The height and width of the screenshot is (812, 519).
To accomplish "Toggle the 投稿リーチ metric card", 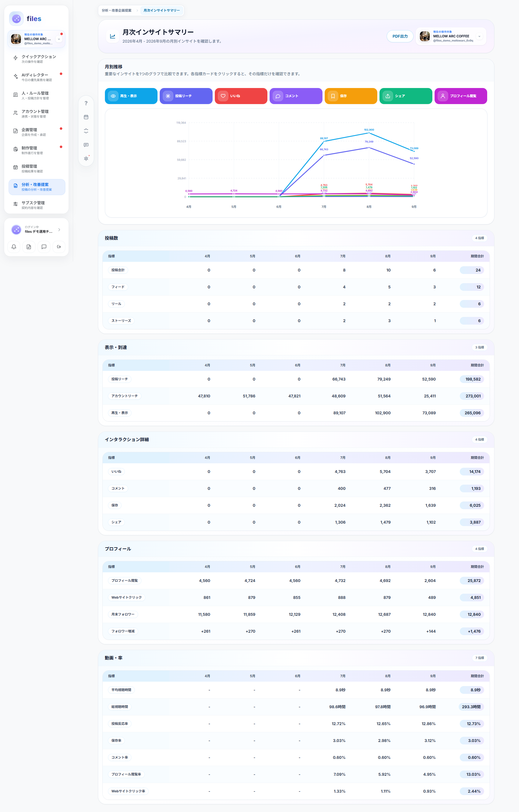I will click(x=186, y=96).
